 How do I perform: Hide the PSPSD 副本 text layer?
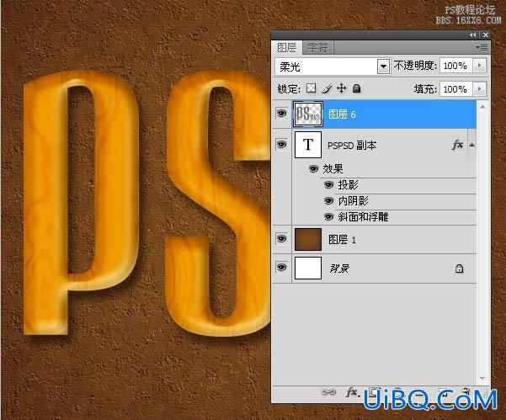(x=282, y=144)
